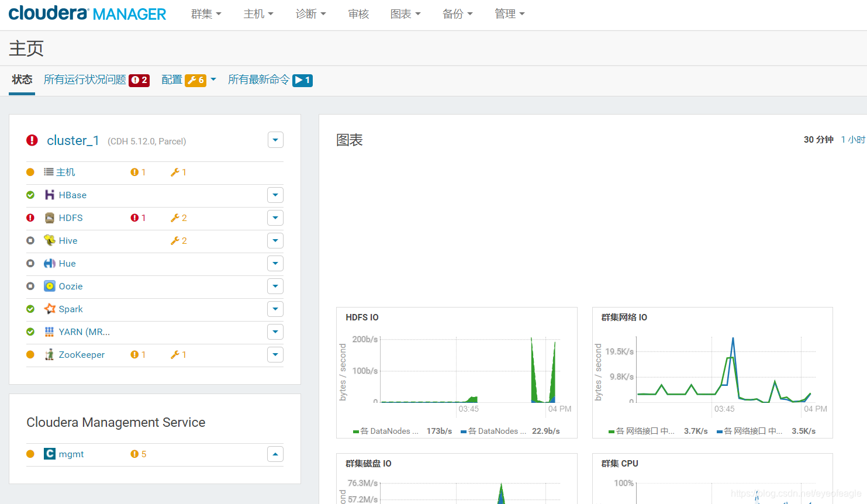Screen dimensions: 867x504
Task: Click ZooKeeper wrench configuration issue icon
Action: (x=175, y=354)
